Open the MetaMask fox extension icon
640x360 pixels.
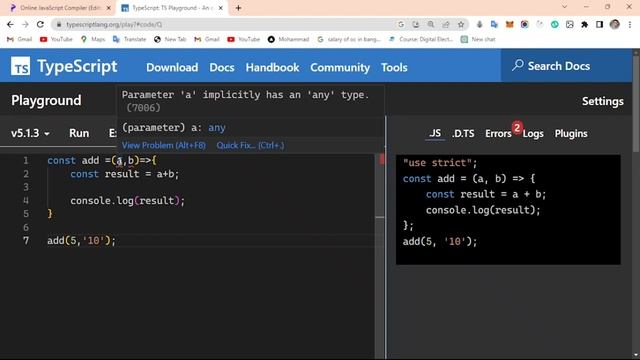[x=509, y=24]
